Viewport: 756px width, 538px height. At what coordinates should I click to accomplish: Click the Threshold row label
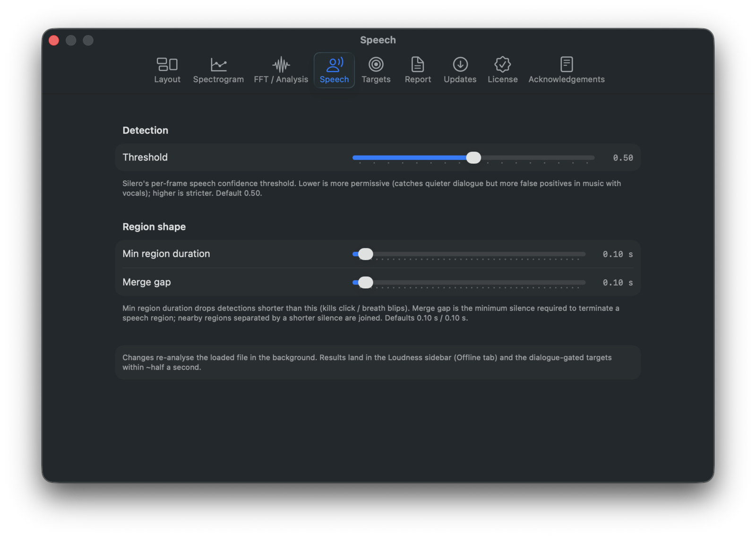pos(145,157)
